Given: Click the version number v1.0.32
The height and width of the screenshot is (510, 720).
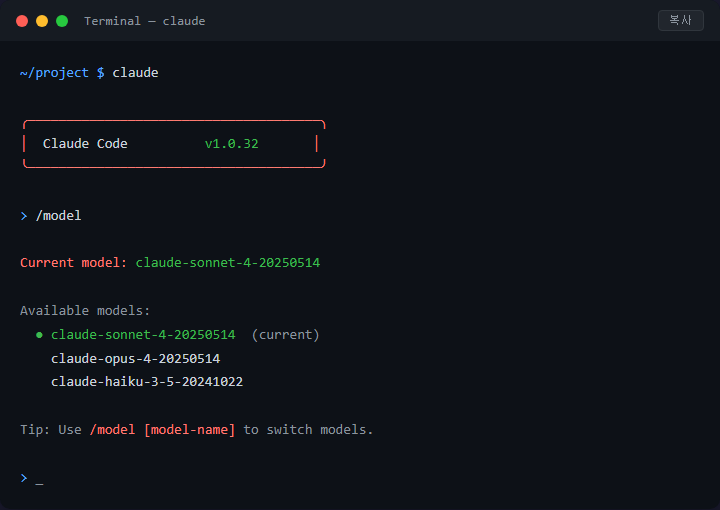Looking at the screenshot, I should coord(231,144).
